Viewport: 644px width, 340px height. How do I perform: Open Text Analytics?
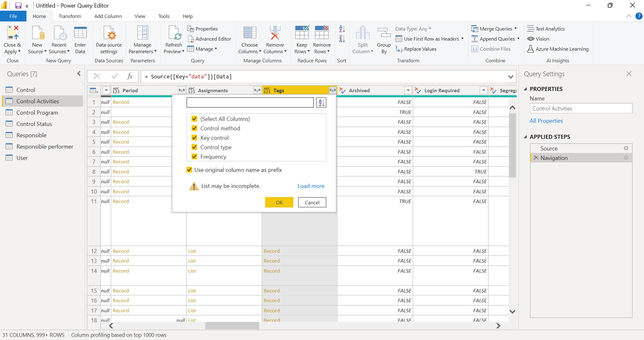(x=546, y=29)
